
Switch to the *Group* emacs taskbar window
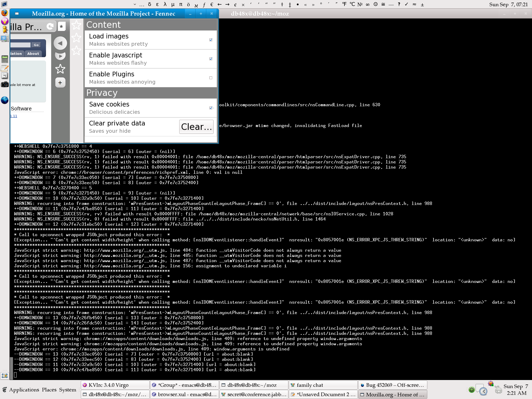pos(185,385)
